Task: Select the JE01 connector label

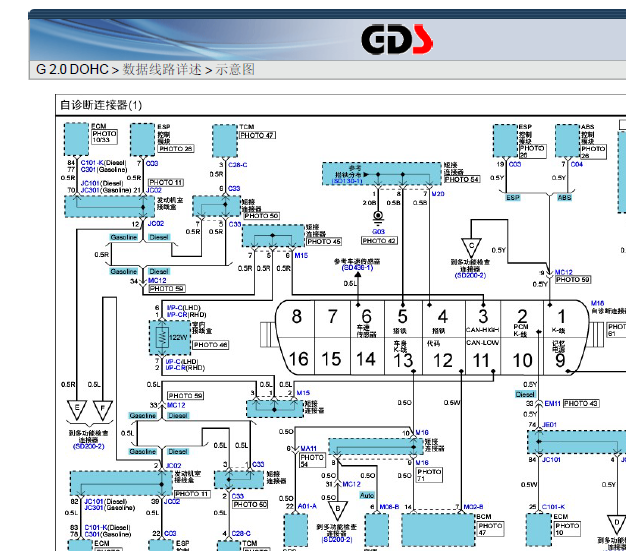Action: pos(549,425)
